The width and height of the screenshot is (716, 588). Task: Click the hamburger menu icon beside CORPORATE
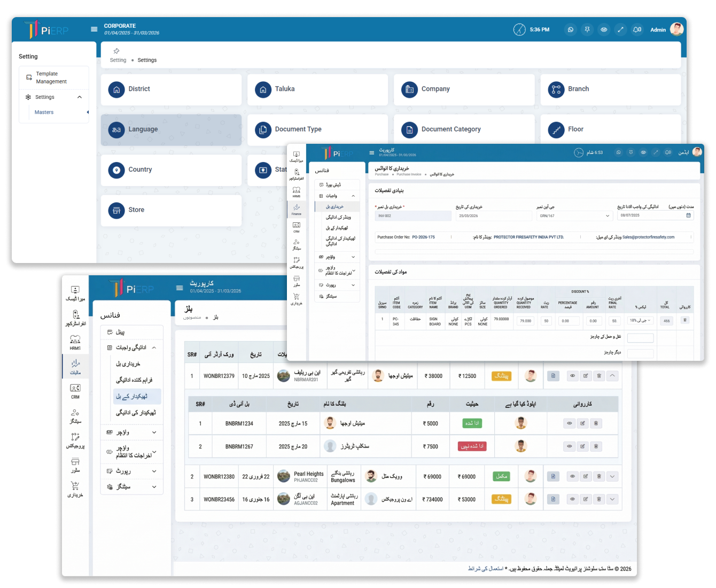coord(94,29)
